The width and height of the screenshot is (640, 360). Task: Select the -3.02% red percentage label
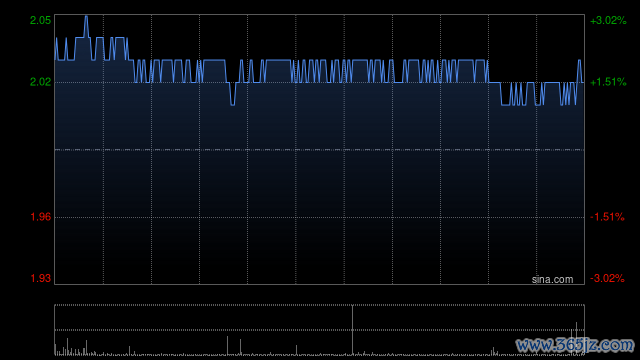tap(607, 278)
